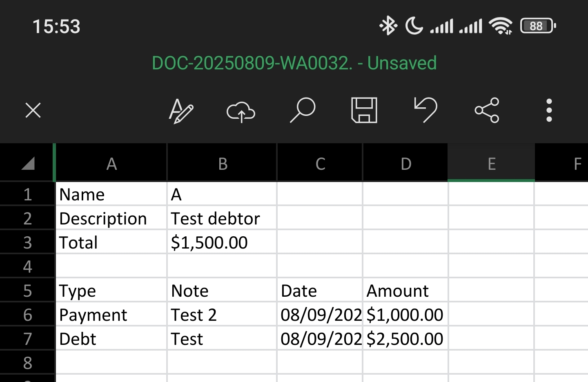Save the file with the floppy disk icon
588x382 pixels.
click(x=364, y=110)
